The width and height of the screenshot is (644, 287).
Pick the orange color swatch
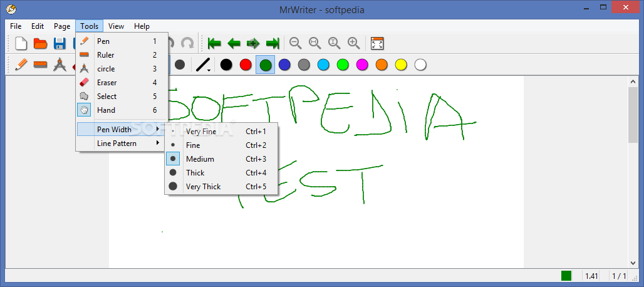coord(382,65)
